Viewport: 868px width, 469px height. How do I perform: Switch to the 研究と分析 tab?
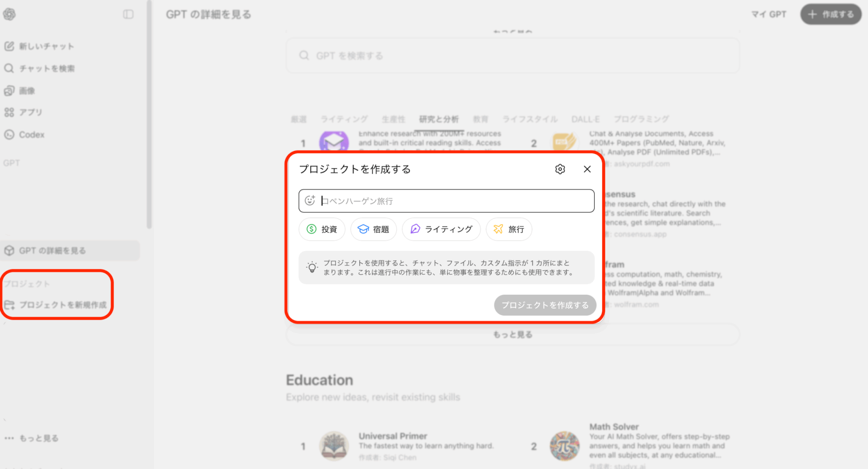point(439,119)
